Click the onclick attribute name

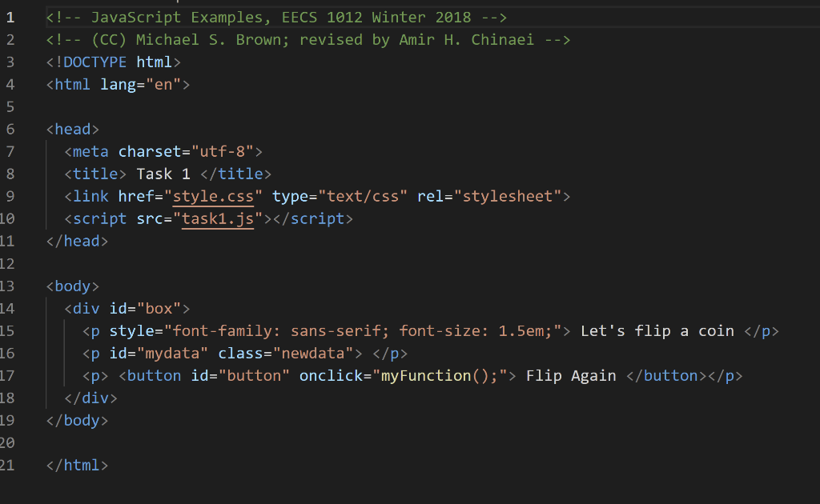pyautogui.click(x=331, y=376)
